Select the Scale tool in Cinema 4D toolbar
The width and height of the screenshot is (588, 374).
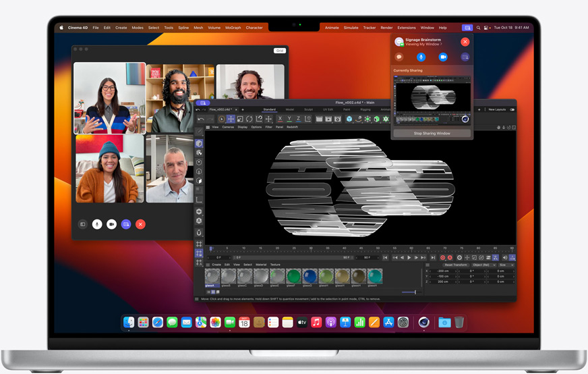[240, 119]
